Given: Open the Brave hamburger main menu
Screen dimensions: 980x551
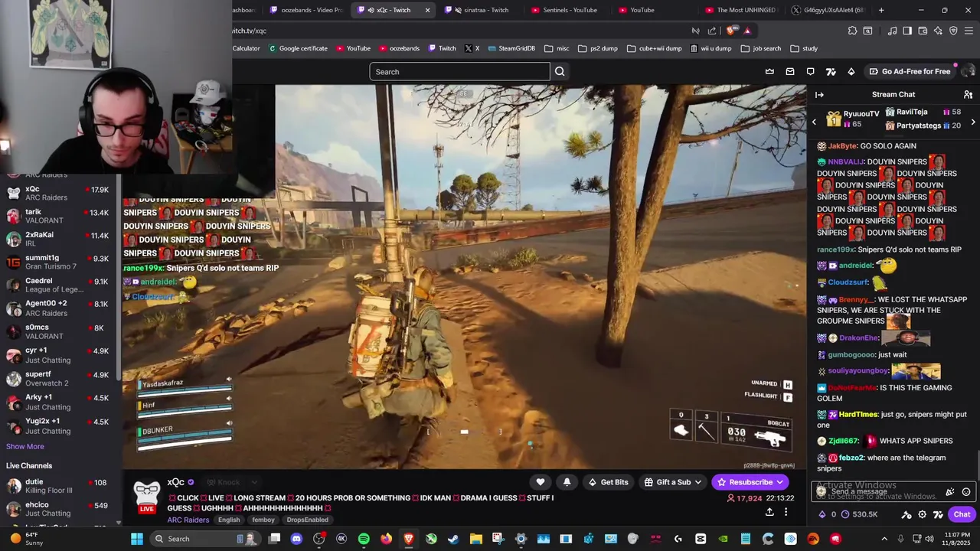Looking at the screenshot, I should 969,31.
